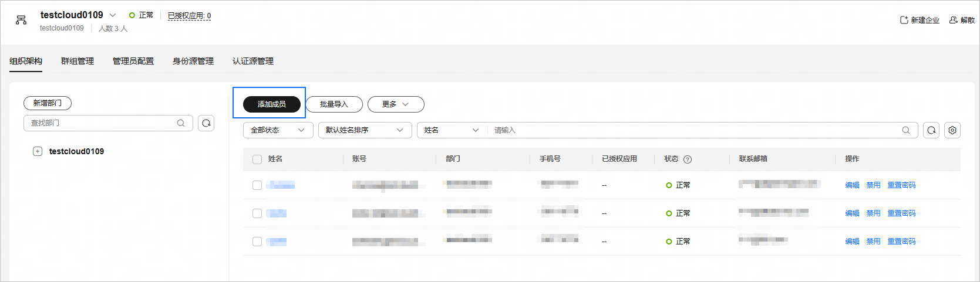The image size is (980, 282).
Task: Click 重置密码 in the second member row
Action: click(901, 213)
